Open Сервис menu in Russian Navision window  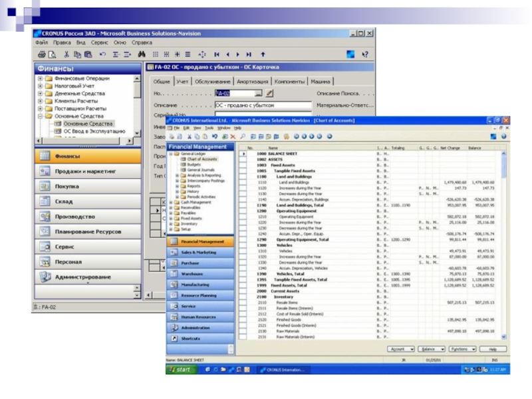click(99, 43)
